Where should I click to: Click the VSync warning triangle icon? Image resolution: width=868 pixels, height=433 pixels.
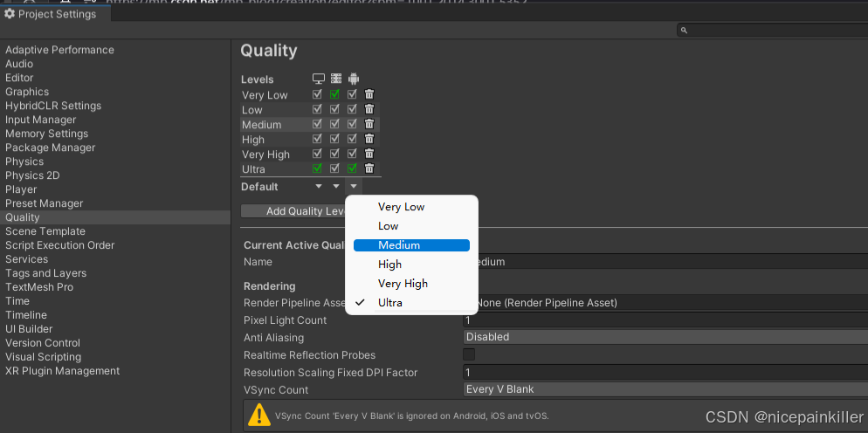tap(259, 415)
